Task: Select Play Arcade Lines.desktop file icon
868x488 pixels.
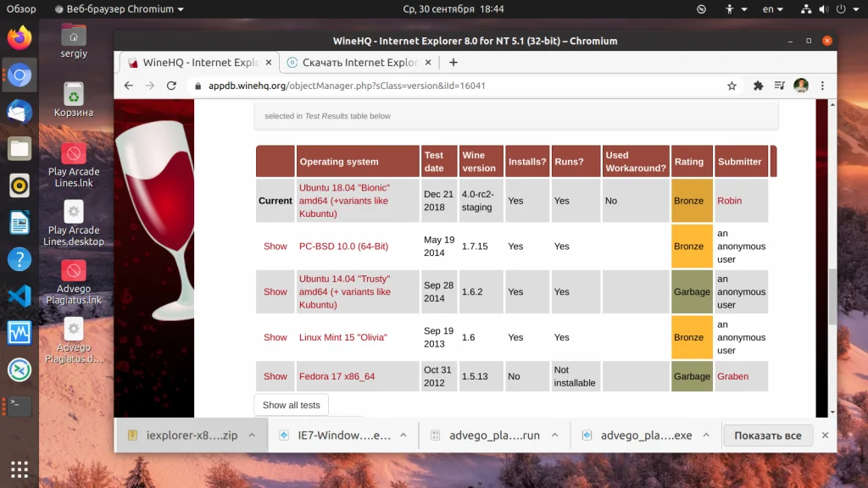Action: (x=74, y=224)
